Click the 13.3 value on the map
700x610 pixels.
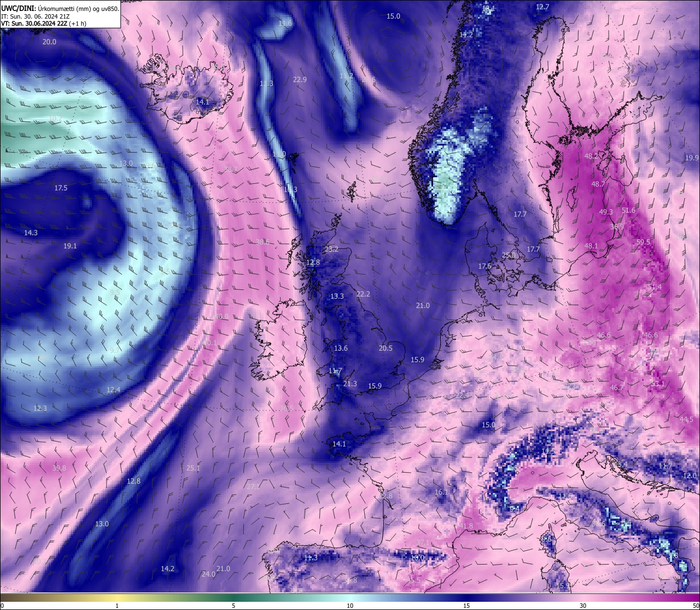pyautogui.click(x=337, y=297)
